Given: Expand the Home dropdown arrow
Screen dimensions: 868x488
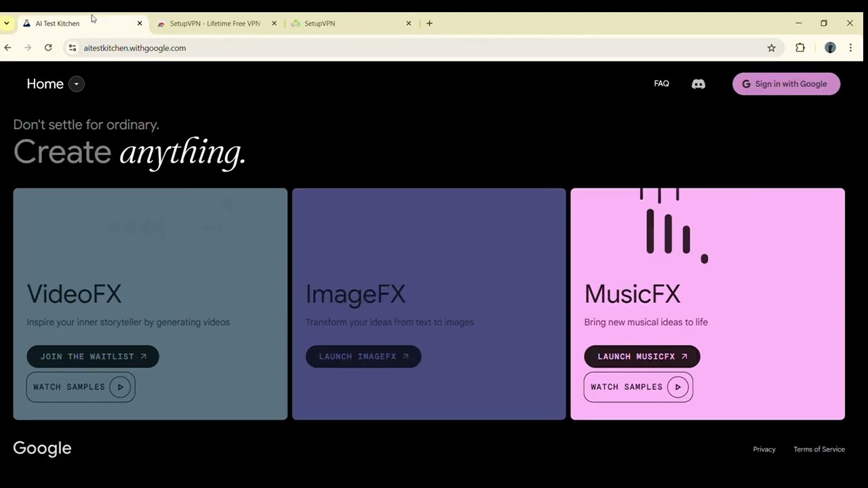Looking at the screenshot, I should 77,84.
